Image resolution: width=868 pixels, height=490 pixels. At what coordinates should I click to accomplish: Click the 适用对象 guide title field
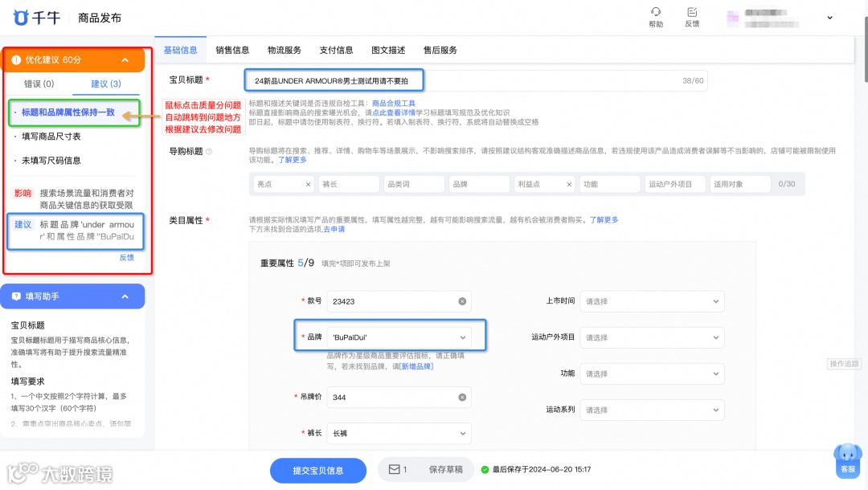pos(740,184)
